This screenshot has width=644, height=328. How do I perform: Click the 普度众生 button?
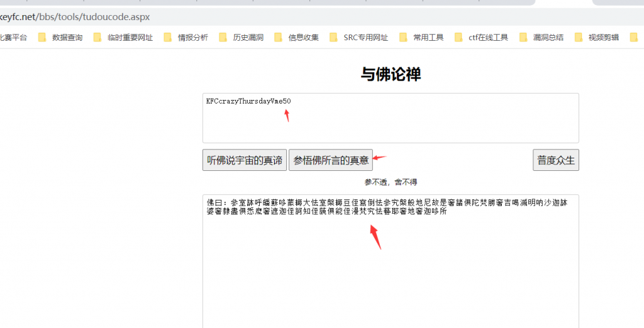click(x=556, y=160)
